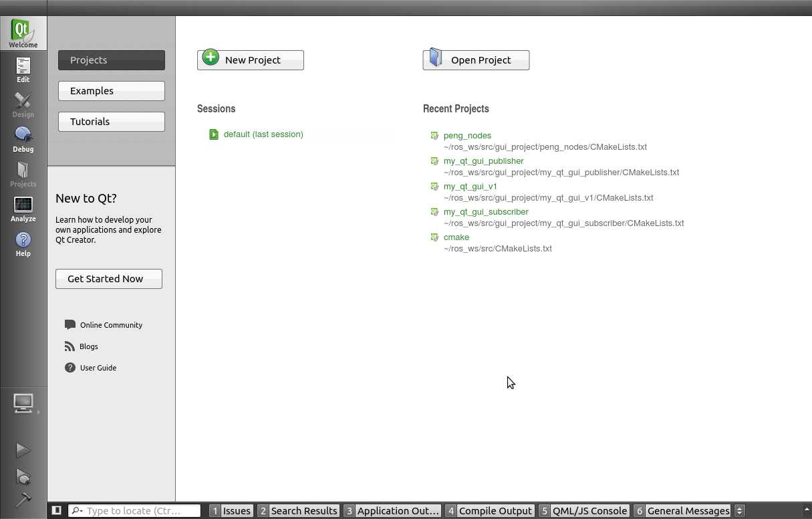
Task: Switch to Analyze mode
Action: tap(23, 209)
